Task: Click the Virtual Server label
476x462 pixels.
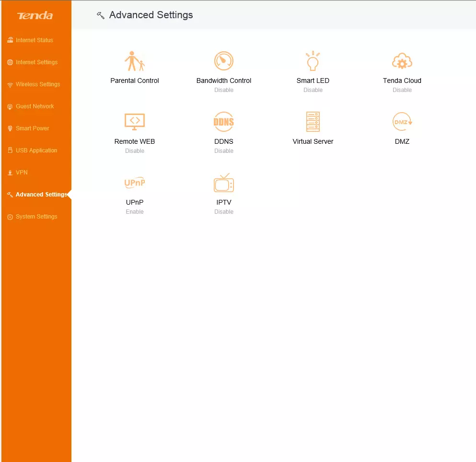Action: click(x=313, y=141)
